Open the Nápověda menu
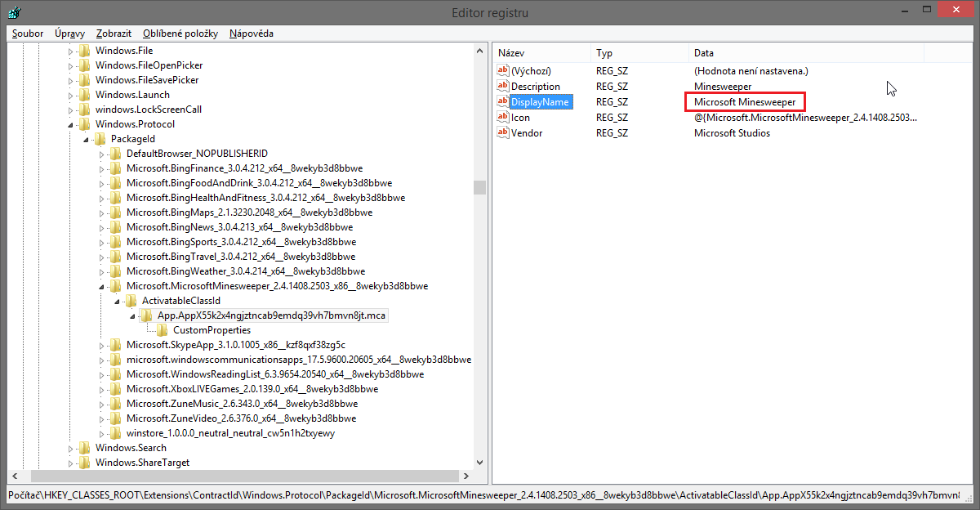 (252, 34)
